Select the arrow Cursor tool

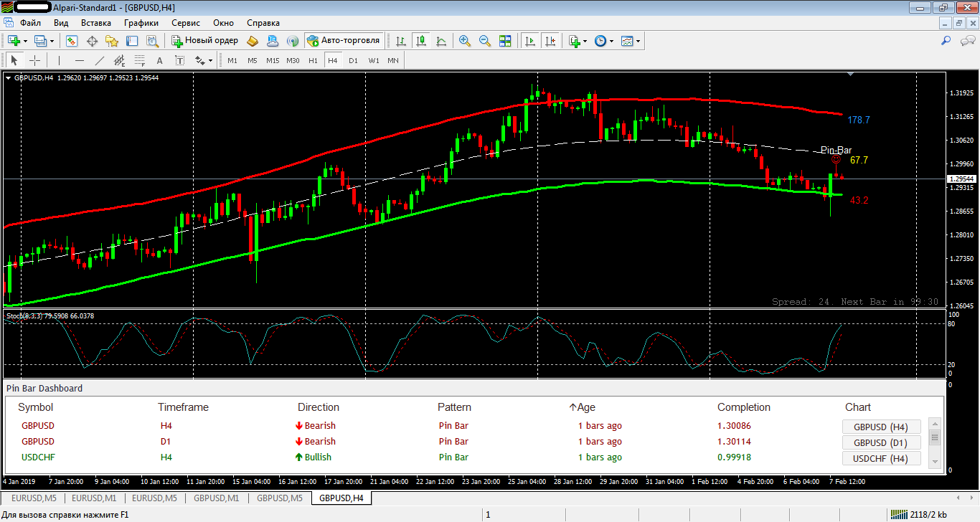tap(14, 60)
